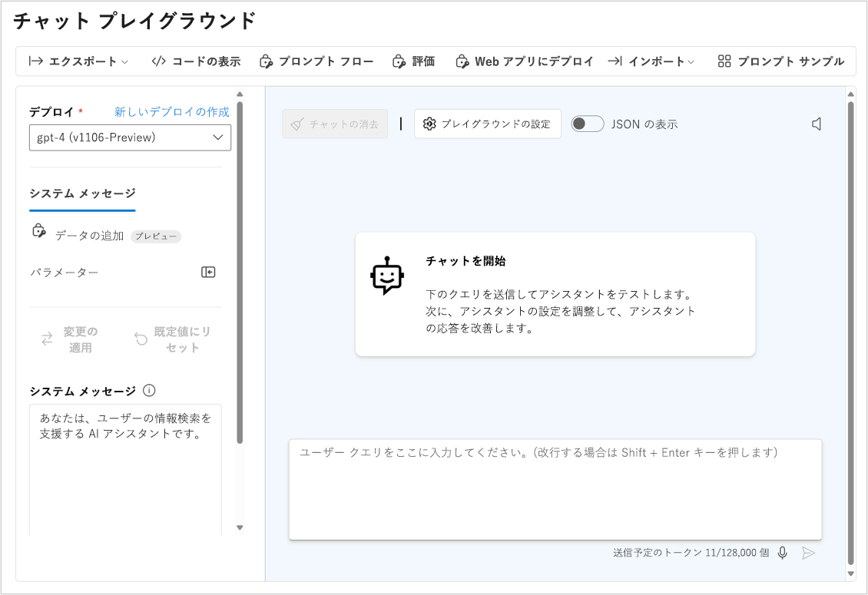
Task: Toggle the JSON の表示 switch
Action: (x=588, y=124)
